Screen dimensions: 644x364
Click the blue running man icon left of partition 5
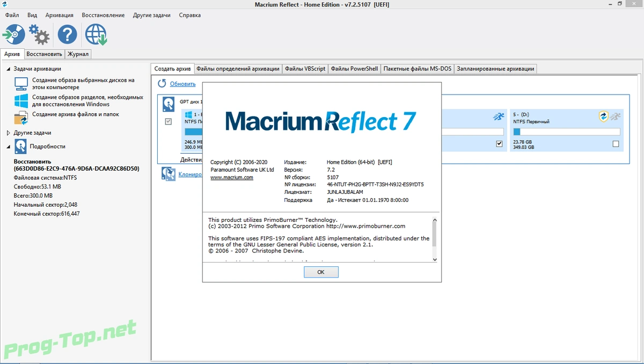(499, 116)
